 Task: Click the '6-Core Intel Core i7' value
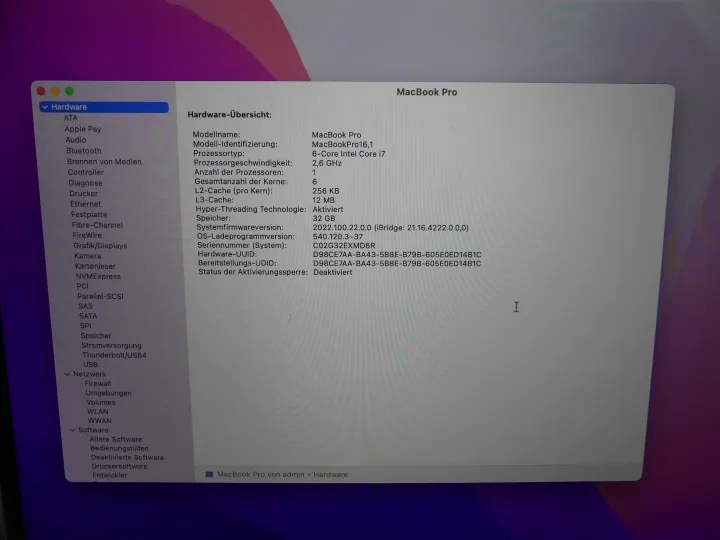(x=349, y=154)
